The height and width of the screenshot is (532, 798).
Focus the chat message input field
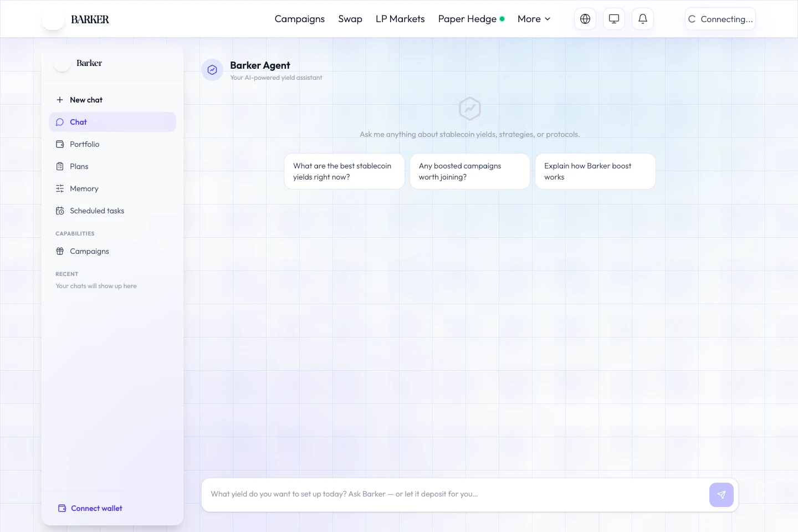456,494
